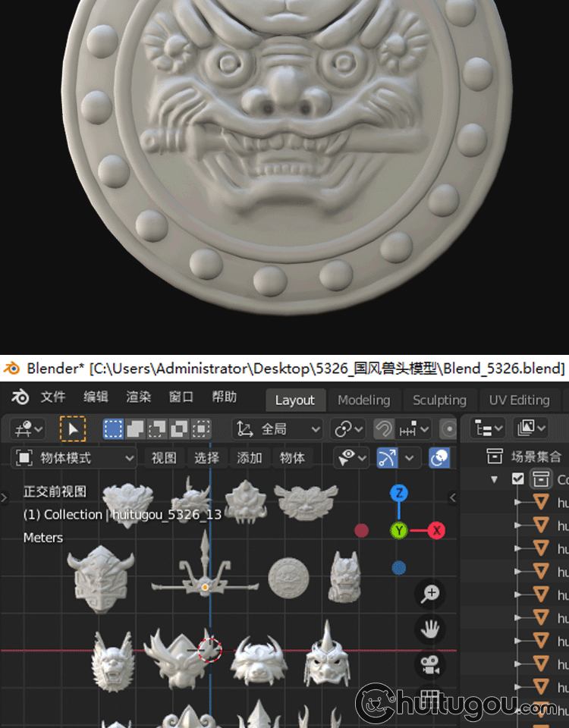Image resolution: width=569 pixels, height=728 pixels.
Task: Click the zoom magnifier viewport button
Action: pyautogui.click(x=430, y=594)
